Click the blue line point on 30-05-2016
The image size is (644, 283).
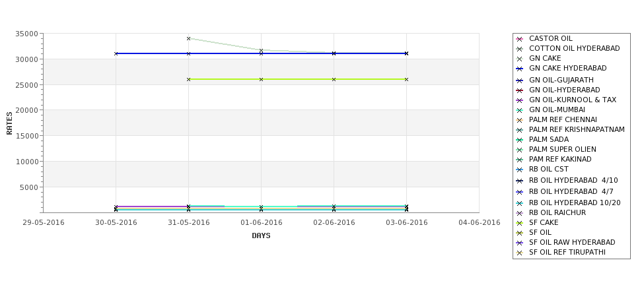click(116, 53)
